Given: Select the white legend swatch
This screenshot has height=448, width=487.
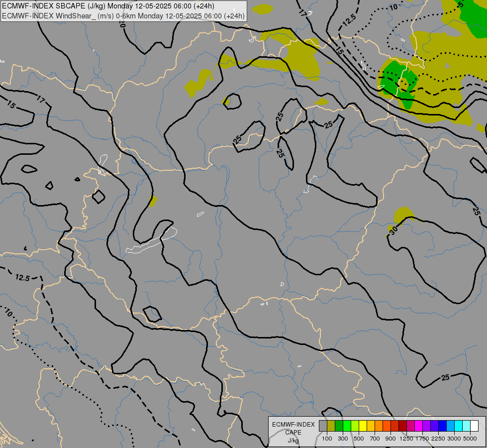Looking at the screenshot, I should 474,426.
